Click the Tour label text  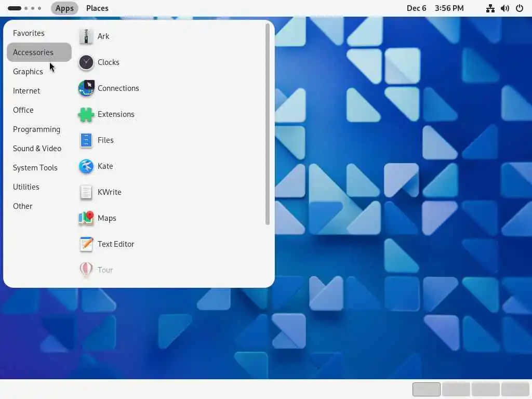point(105,270)
